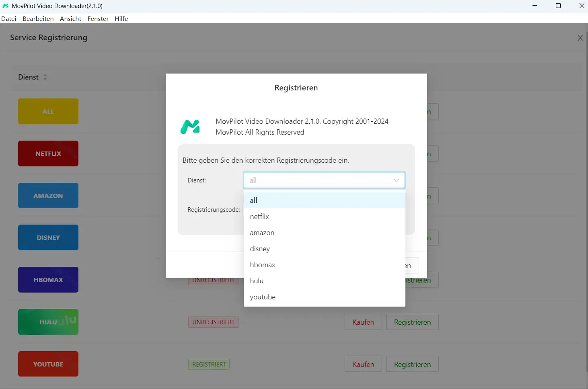The height and width of the screenshot is (389, 588).
Task: Choose 'disney' from the dropdown list
Action: 324,248
